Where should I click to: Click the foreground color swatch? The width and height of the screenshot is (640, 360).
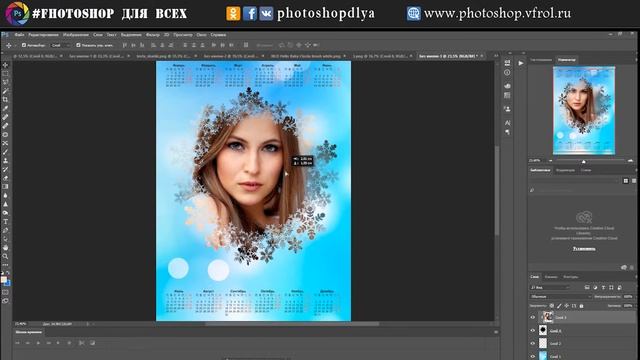(x=4, y=280)
